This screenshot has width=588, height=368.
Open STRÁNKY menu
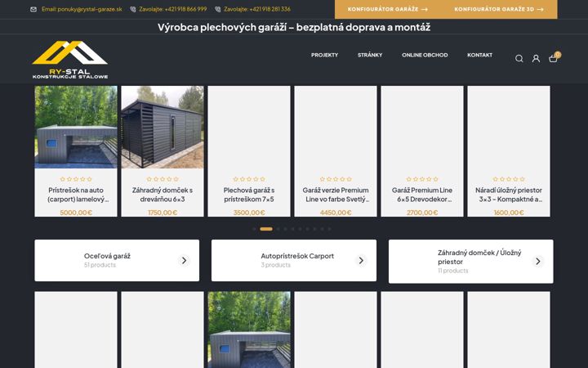click(370, 55)
